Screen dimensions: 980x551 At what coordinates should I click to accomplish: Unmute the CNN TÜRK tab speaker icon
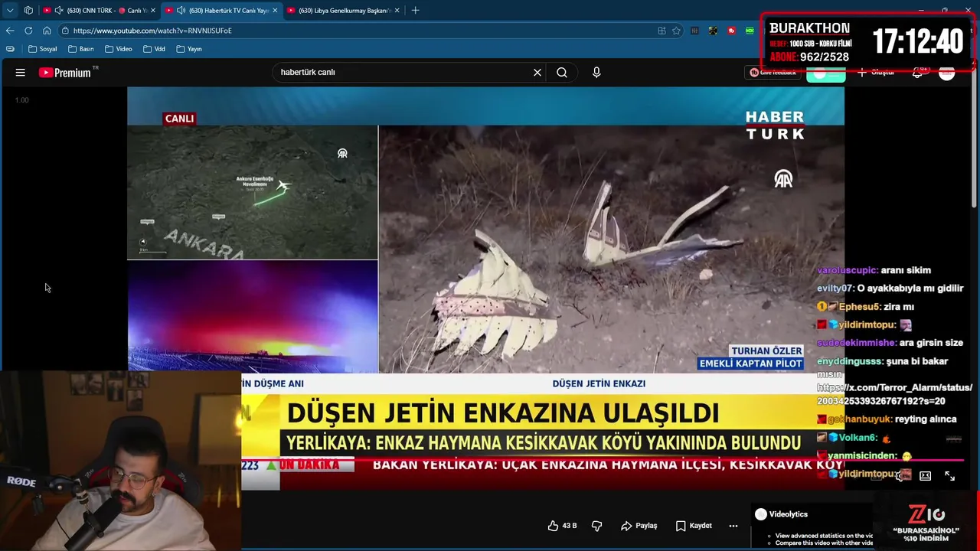pos(58,11)
